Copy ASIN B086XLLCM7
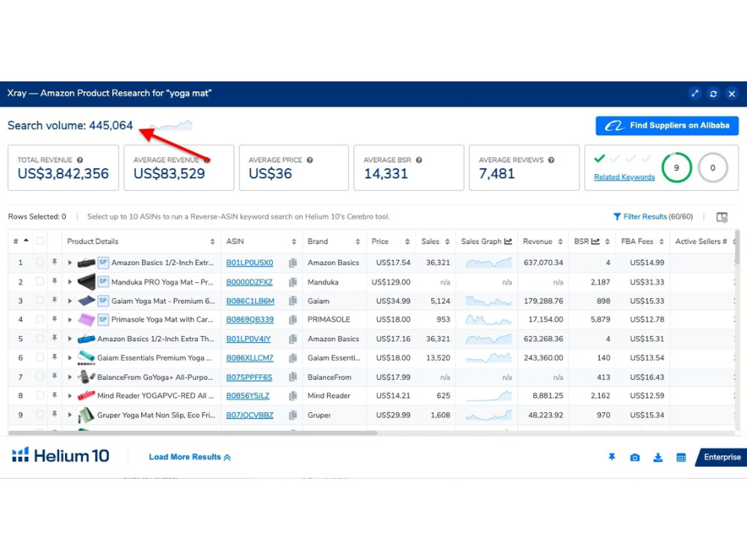The image size is (747, 560). click(293, 358)
